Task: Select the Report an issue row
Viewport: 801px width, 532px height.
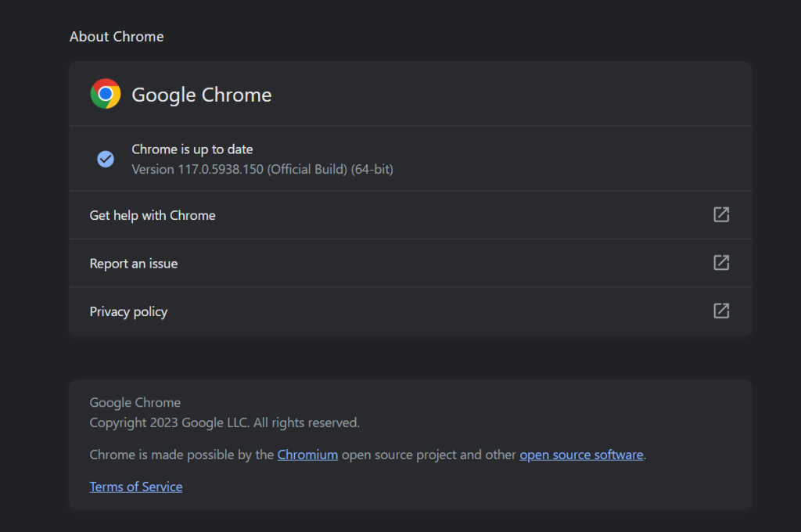Action: tap(410, 263)
